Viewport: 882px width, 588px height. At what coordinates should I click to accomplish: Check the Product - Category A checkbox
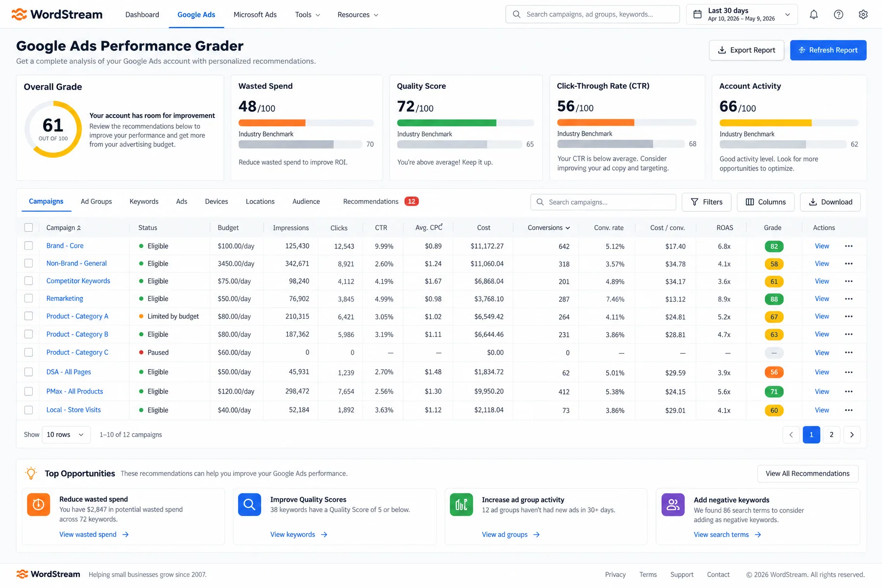coord(28,316)
